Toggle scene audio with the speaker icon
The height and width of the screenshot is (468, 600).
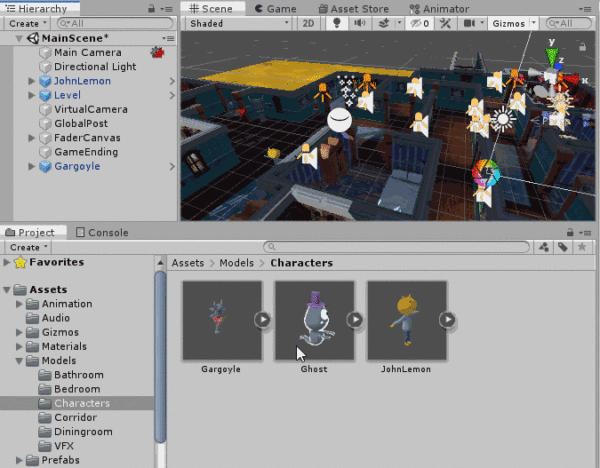[359, 23]
